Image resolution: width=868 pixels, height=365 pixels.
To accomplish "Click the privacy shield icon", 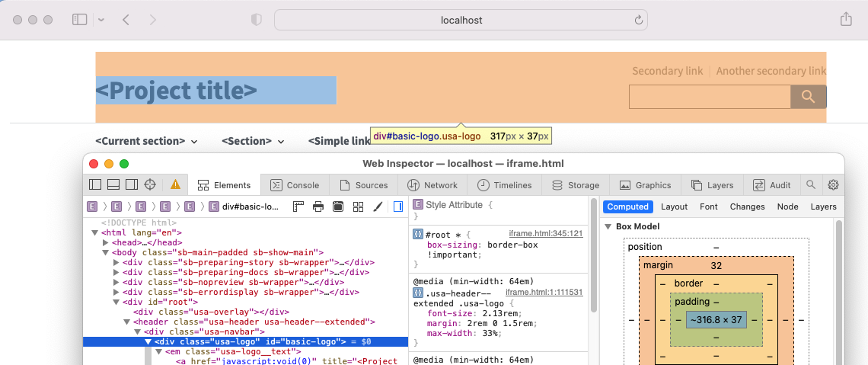I will tap(257, 20).
